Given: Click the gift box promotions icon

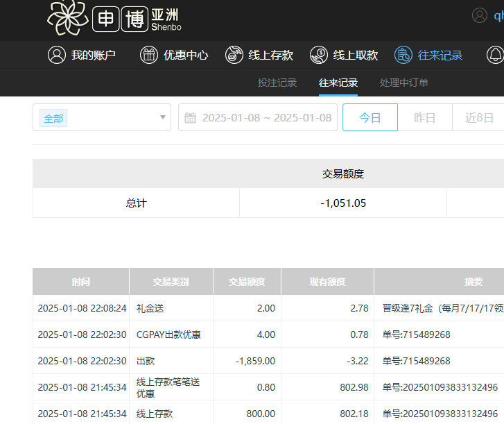Looking at the screenshot, I should 149,55.
